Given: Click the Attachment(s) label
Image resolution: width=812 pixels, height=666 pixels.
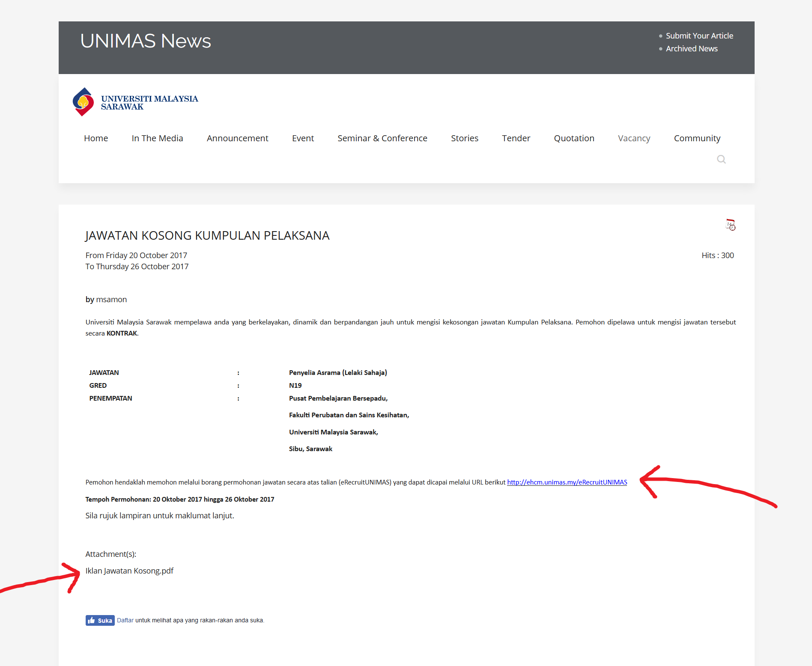Looking at the screenshot, I should [x=111, y=554].
